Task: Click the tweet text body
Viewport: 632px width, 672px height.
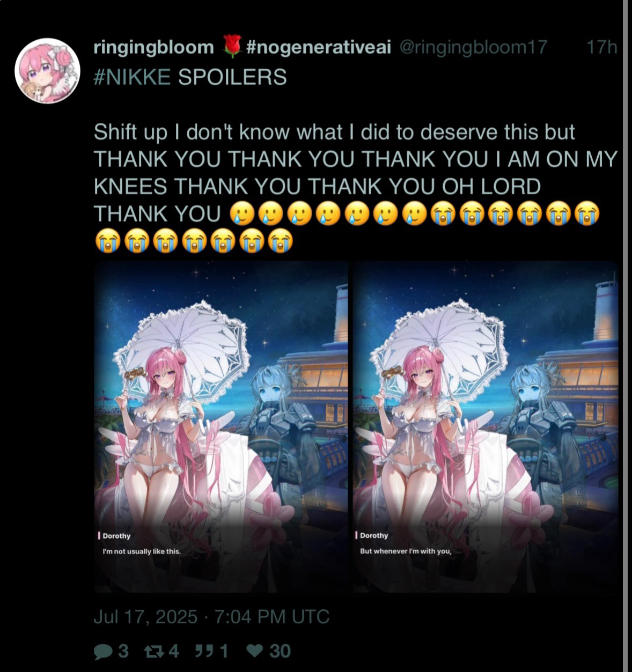Action: pyautogui.click(x=355, y=187)
